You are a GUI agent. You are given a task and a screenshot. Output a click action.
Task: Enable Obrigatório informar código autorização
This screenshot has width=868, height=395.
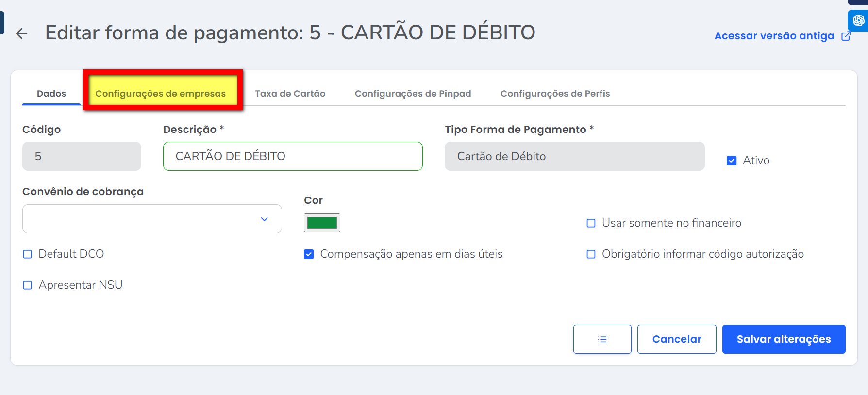(590, 254)
